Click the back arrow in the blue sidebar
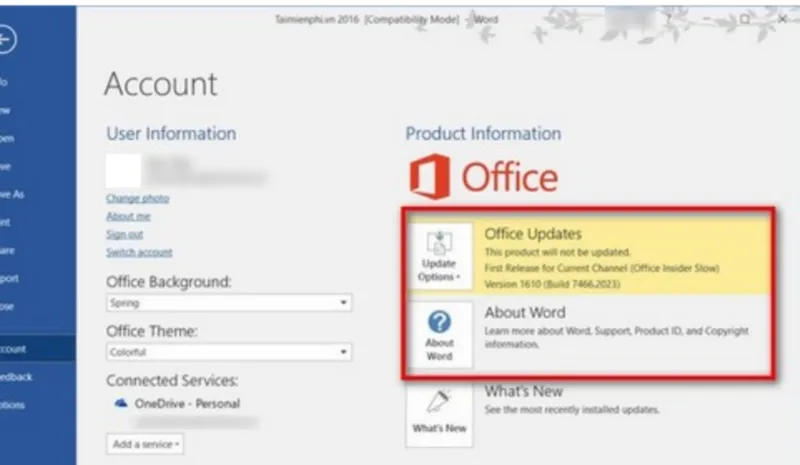Viewport: 800px width, 465px height. (x=6, y=39)
